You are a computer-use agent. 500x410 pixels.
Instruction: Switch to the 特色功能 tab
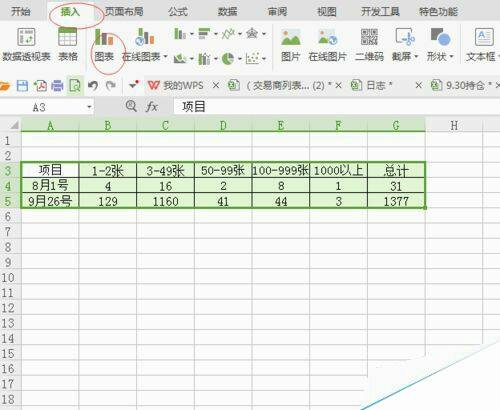(439, 12)
